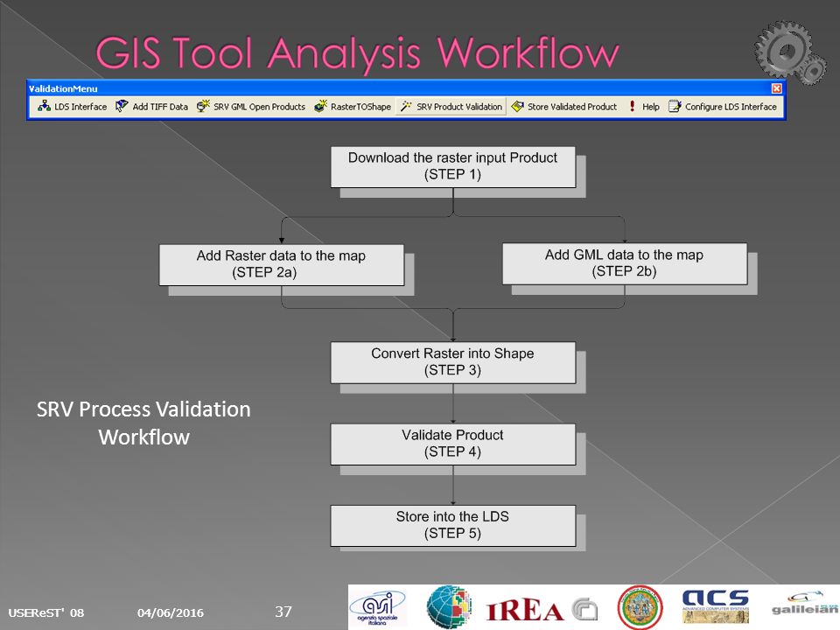Viewport: 840px width, 630px height.
Task: Select the Download the raster input Product box
Action: click(x=452, y=166)
